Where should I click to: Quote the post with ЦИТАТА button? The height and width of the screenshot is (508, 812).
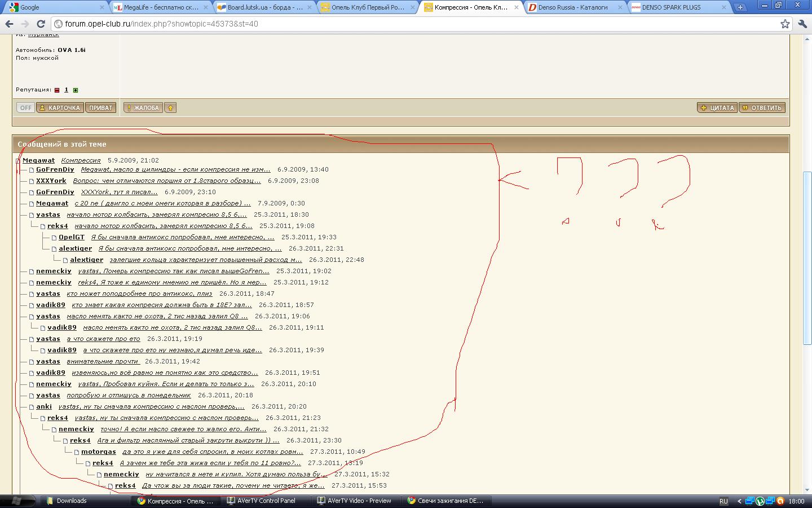717,108
